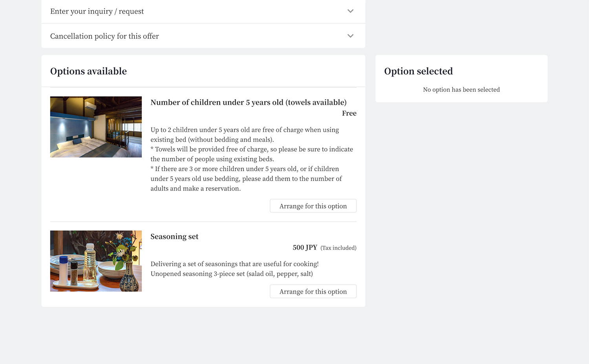Click the "Number of children under 5" title
Viewport: 589px width, 364px height.
pos(248,102)
